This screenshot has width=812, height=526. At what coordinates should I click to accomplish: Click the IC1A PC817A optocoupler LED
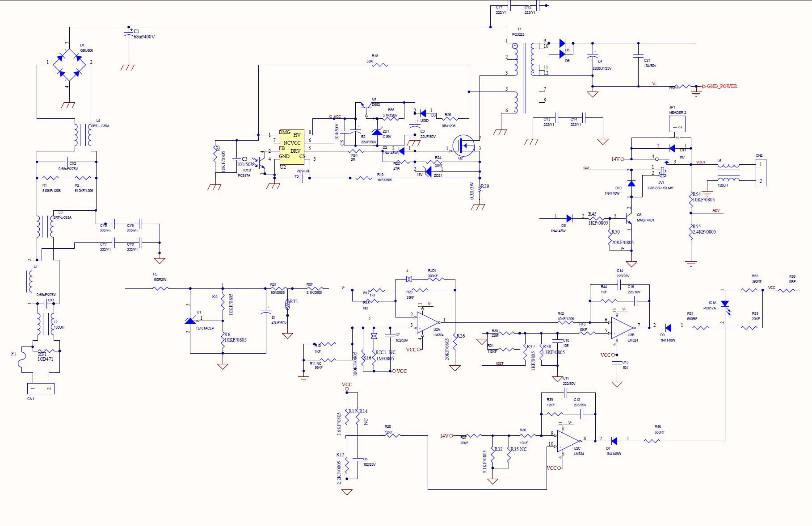coord(725,305)
